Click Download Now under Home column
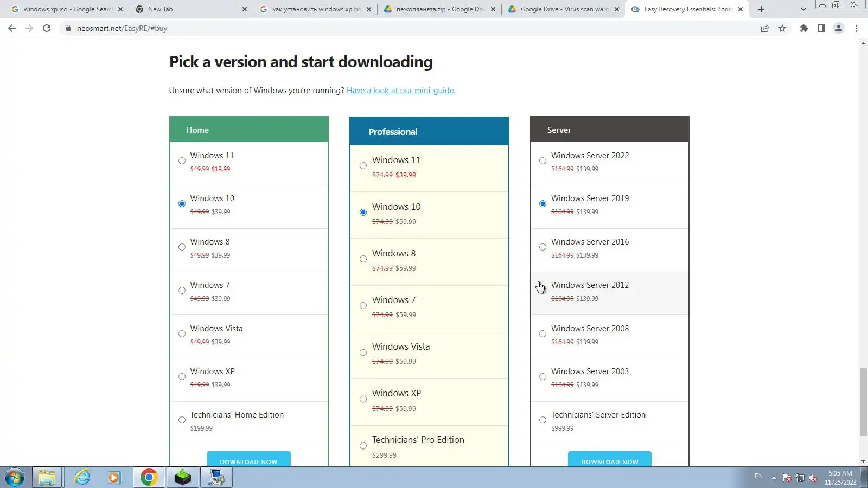Image resolution: width=868 pixels, height=488 pixels. pyautogui.click(x=248, y=459)
